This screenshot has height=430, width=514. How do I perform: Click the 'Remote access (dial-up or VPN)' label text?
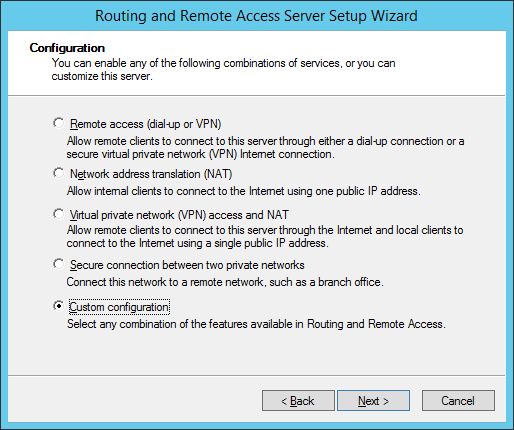click(146, 124)
